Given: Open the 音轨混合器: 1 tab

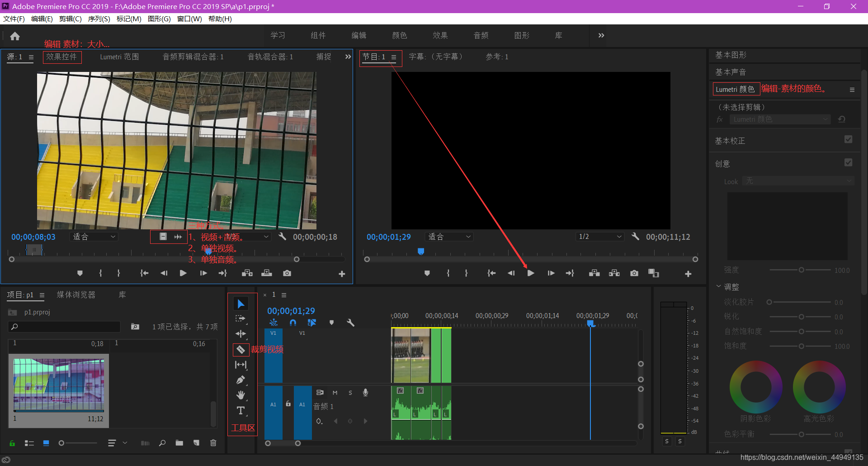Looking at the screenshot, I should pyautogui.click(x=270, y=57).
